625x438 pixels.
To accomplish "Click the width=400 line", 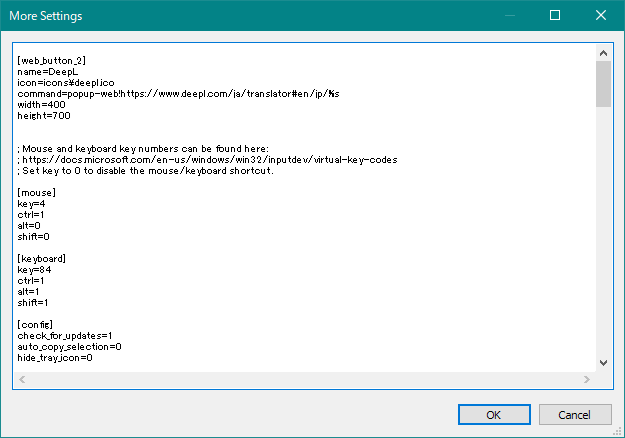I will [41, 104].
